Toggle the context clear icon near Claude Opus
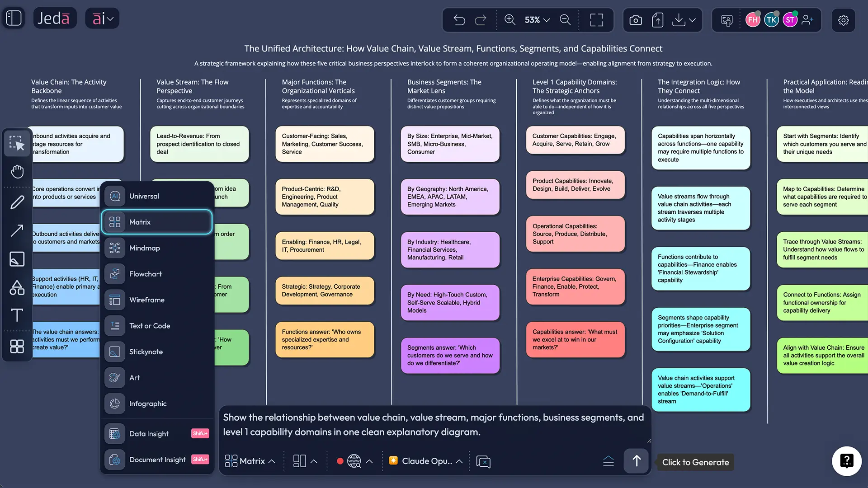868x488 pixels. [483, 461]
